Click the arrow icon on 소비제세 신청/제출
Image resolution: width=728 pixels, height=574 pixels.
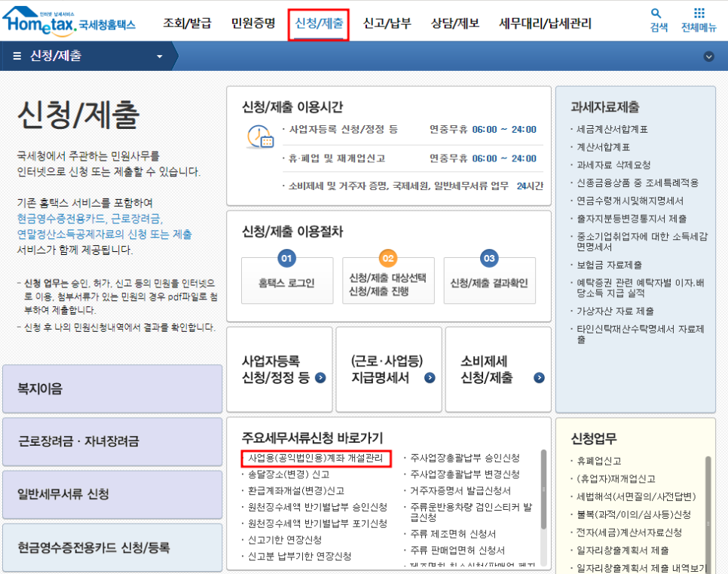[x=540, y=378]
